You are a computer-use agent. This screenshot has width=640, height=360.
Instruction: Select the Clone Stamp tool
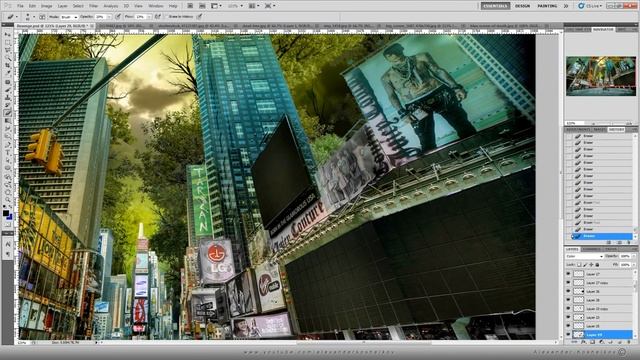8,98
